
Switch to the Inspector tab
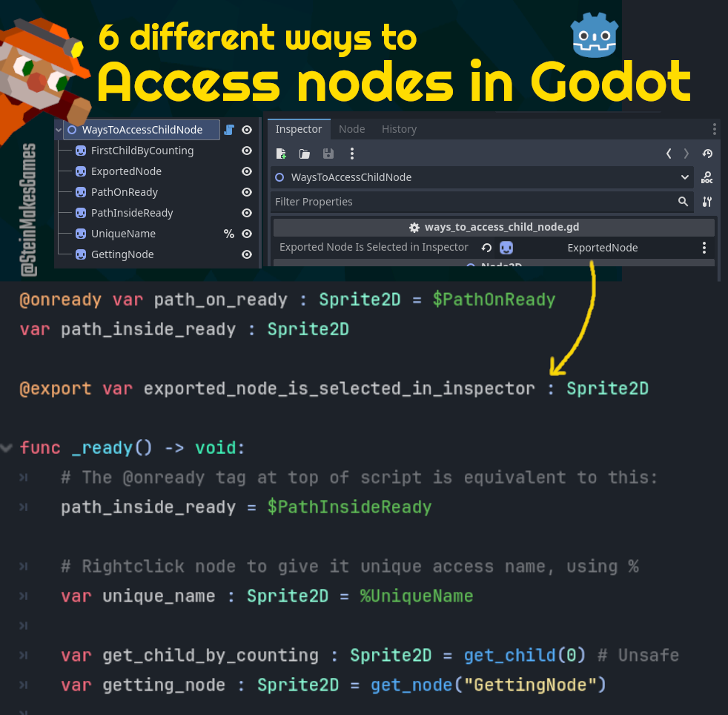click(x=299, y=129)
